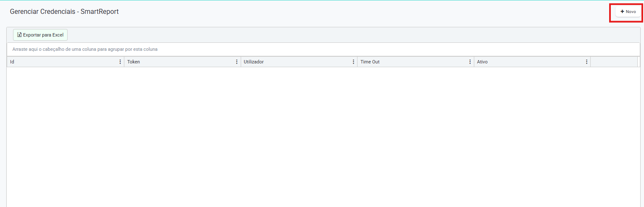
Task: Open the Token column options menu
Action: pos(237,62)
